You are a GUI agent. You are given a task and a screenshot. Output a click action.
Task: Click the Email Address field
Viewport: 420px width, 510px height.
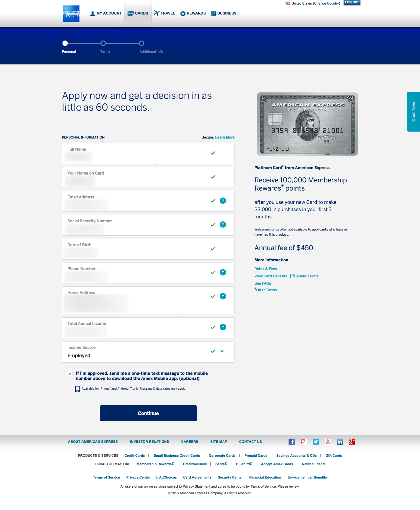tap(148, 201)
